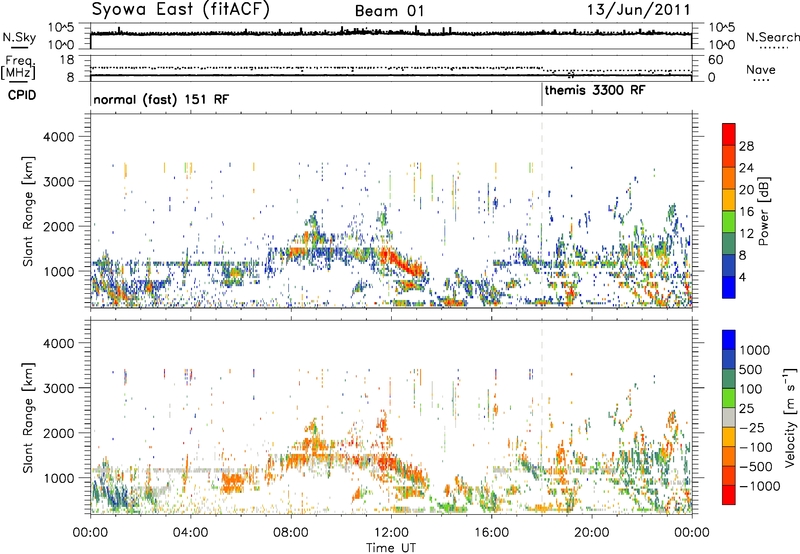This screenshot has height=554, width=800.
Task: Pick the gray Velocity colorbar segment between 25 and -25
Action: point(729,417)
